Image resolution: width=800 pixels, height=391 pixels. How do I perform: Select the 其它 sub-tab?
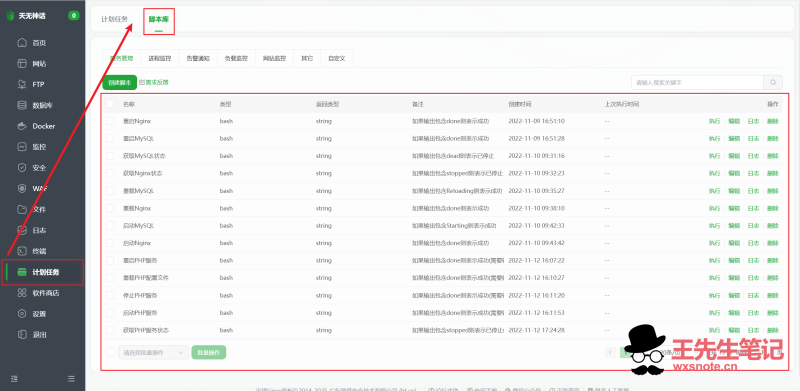(x=307, y=59)
